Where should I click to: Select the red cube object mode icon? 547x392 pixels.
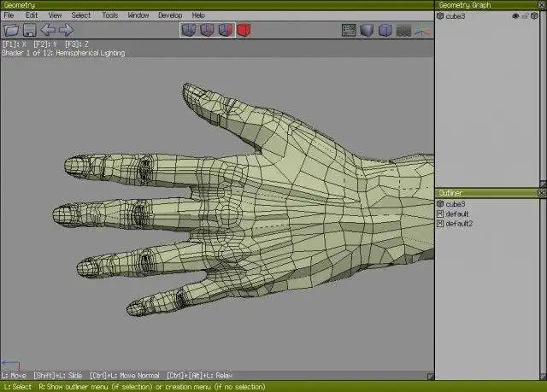[x=244, y=31]
